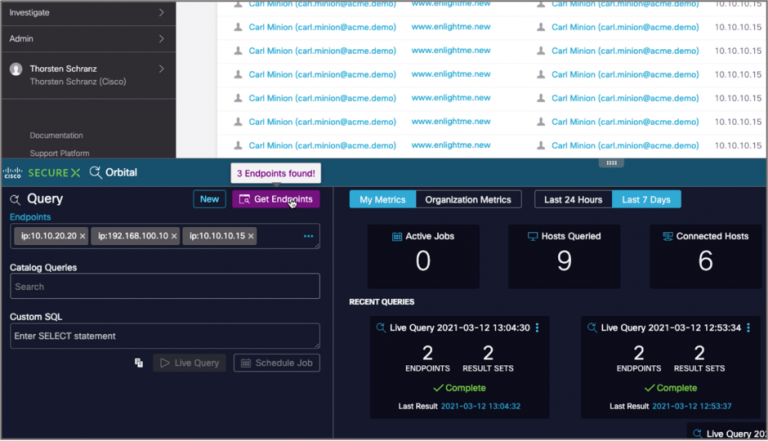Click the Hosts Queried monitor icon
This screenshot has width=768, height=441.
(532, 237)
